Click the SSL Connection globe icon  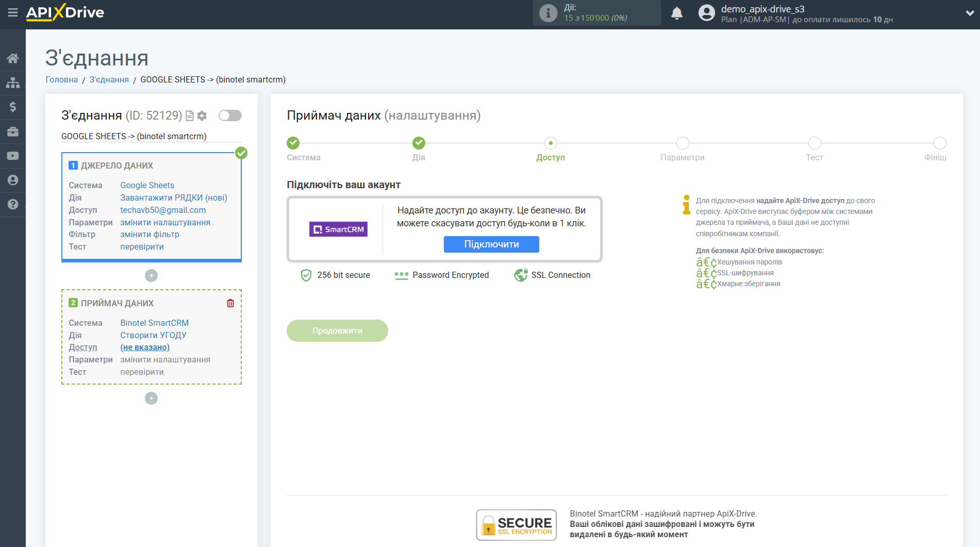click(x=521, y=275)
